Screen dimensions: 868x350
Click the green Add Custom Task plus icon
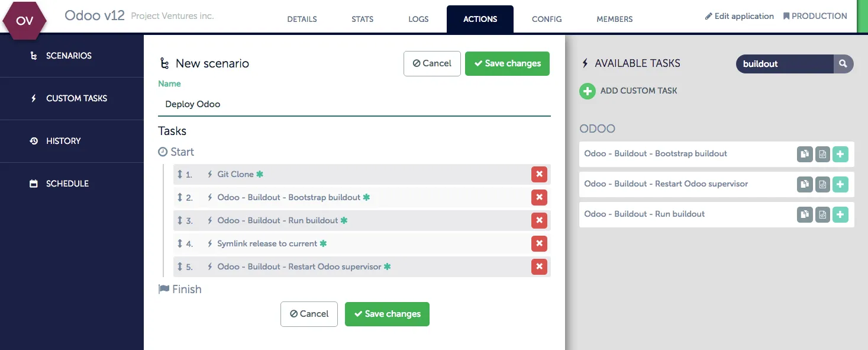coord(587,91)
